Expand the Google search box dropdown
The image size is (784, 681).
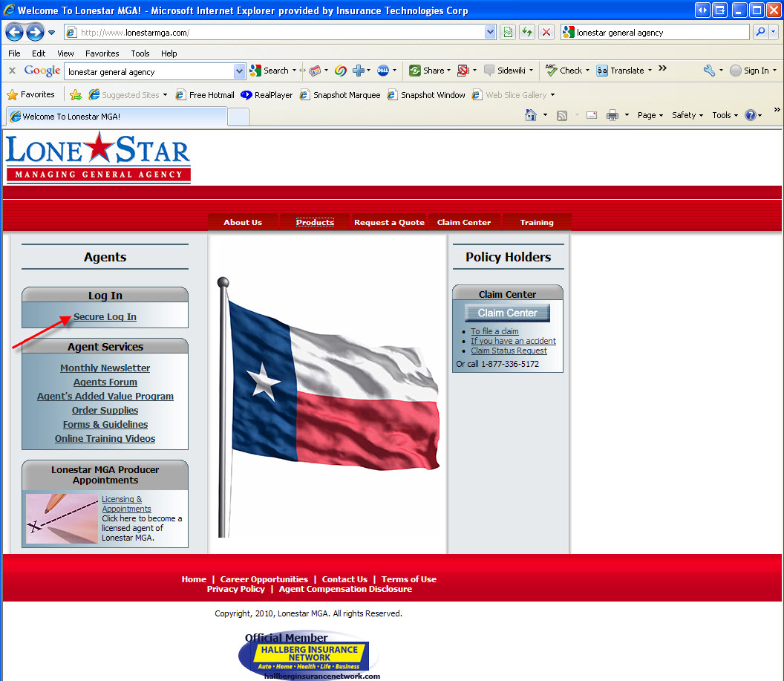tap(240, 71)
